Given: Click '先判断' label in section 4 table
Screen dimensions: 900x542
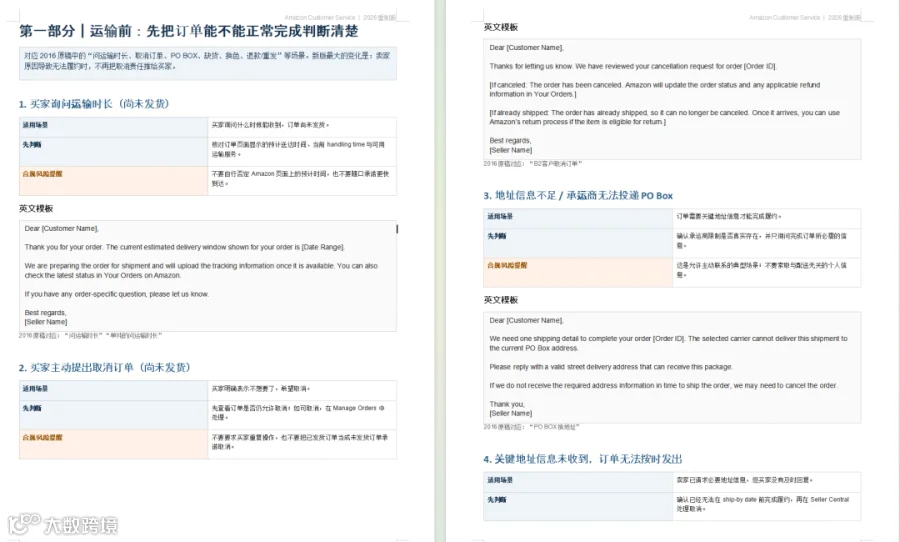Looking at the screenshot, I should click(x=496, y=500).
